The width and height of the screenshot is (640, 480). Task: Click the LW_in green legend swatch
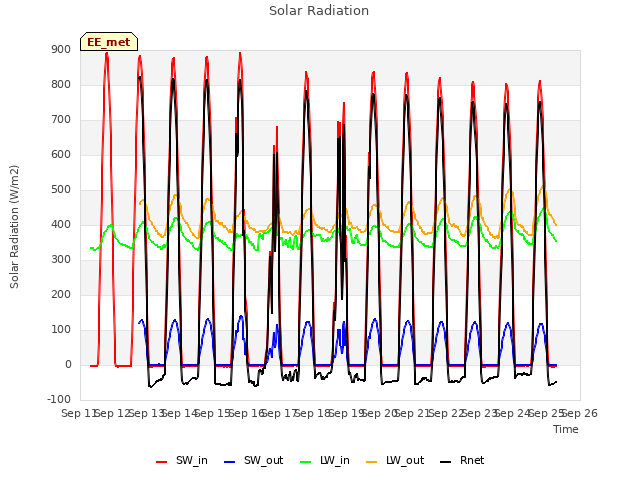point(305,462)
